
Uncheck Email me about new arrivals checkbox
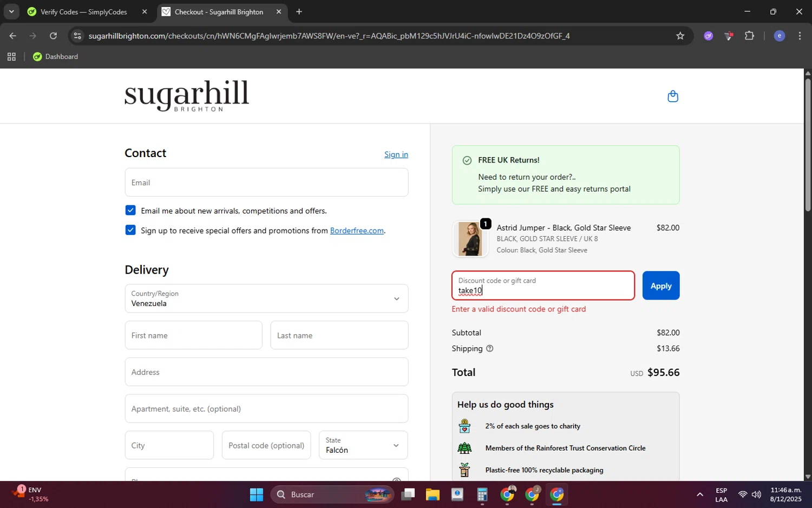130,211
